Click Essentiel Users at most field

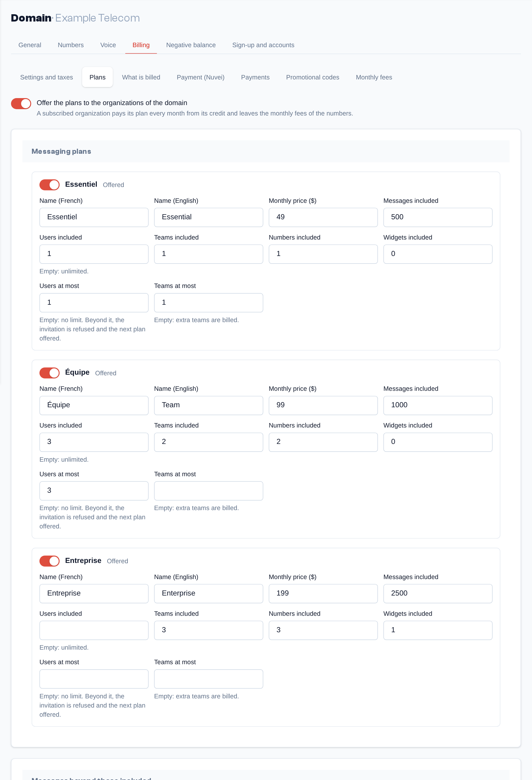coord(94,303)
